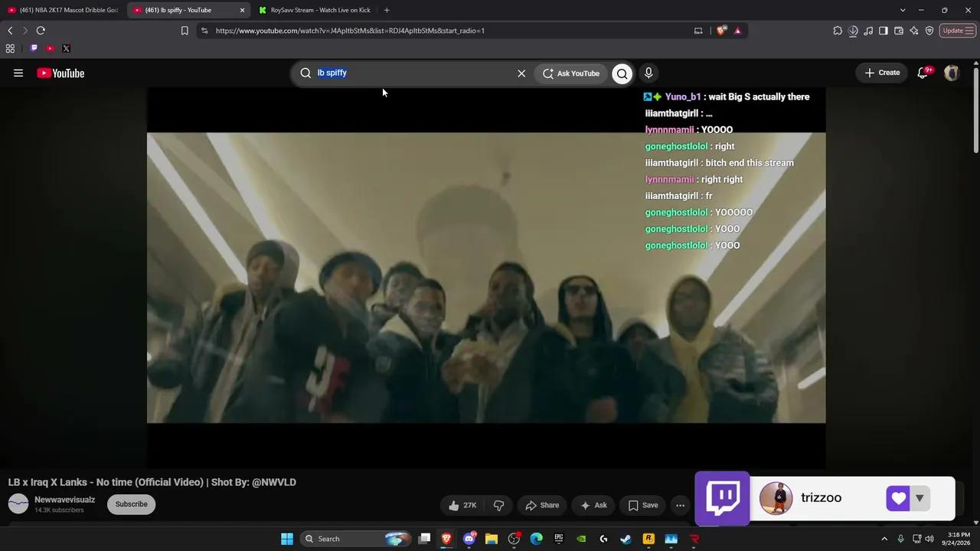
Task: Reload the current page
Action: [41, 31]
